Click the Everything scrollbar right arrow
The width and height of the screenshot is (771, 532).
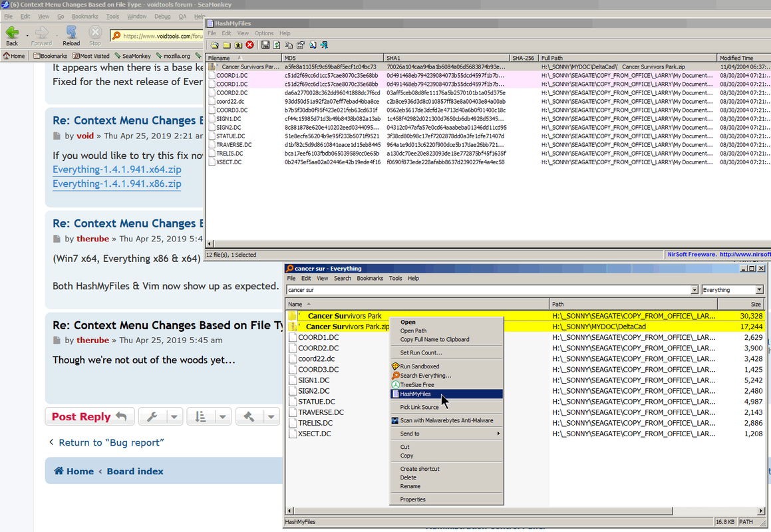point(762,511)
